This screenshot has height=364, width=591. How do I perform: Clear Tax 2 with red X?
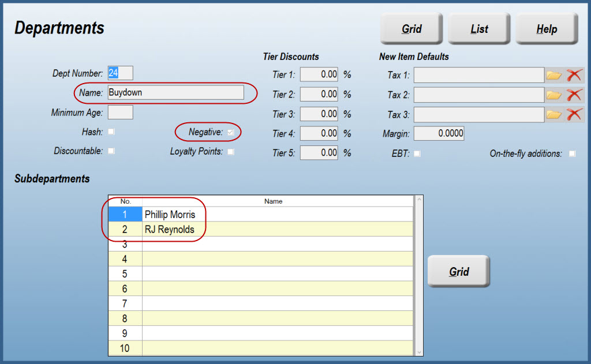574,95
